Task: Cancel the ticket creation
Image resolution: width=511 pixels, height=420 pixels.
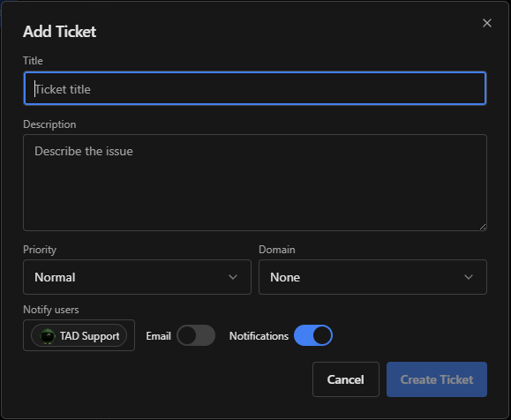Action: (346, 379)
